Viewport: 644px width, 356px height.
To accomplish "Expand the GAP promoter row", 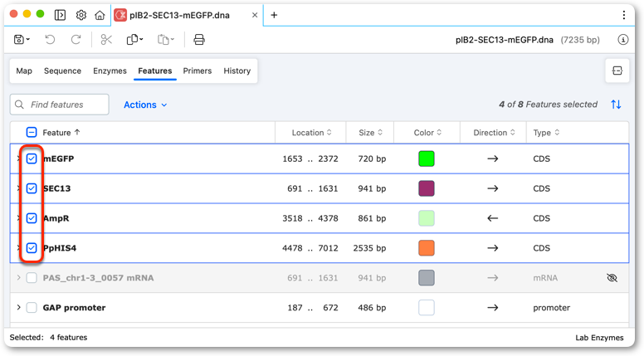I will [x=18, y=308].
